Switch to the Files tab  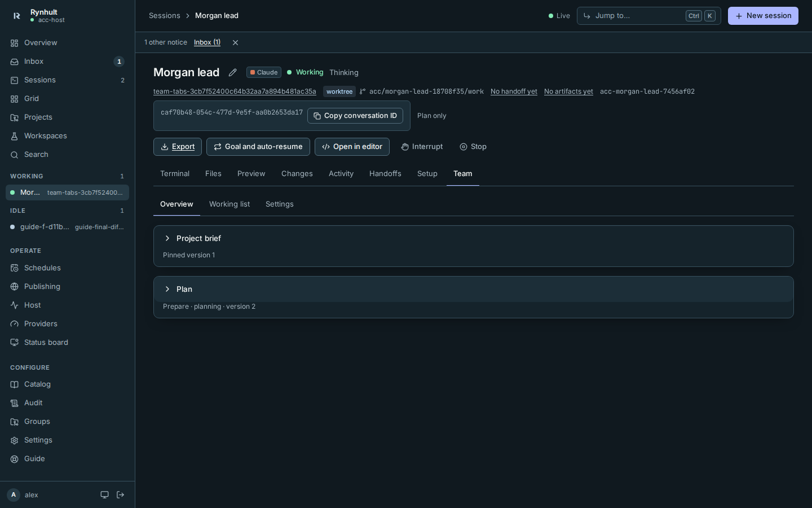coord(213,174)
